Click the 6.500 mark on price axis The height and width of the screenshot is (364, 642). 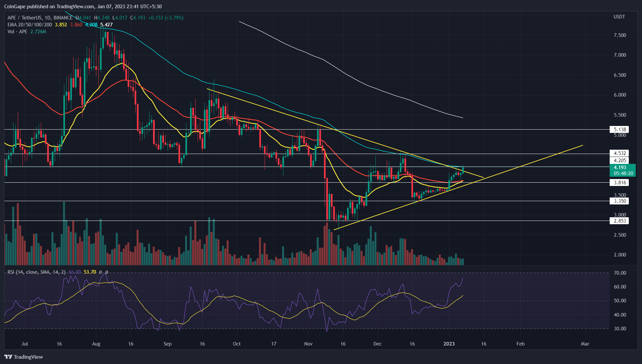point(620,75)
